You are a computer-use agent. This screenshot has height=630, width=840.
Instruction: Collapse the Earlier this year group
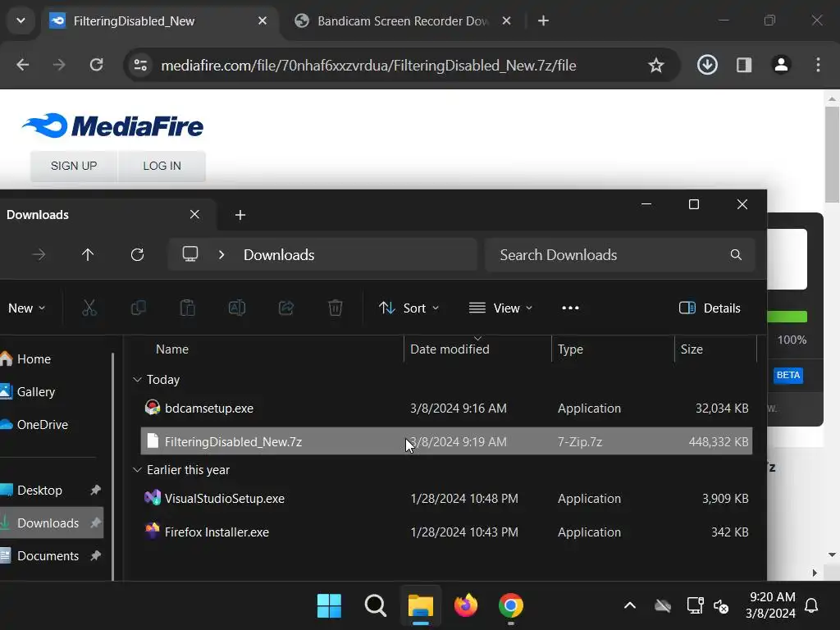coord(137,470)
